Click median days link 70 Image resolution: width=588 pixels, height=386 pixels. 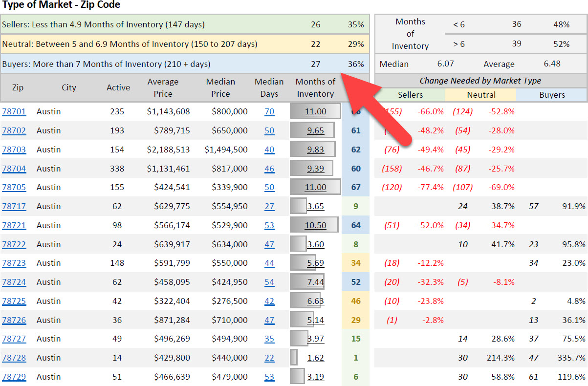(x=269, y=111)
